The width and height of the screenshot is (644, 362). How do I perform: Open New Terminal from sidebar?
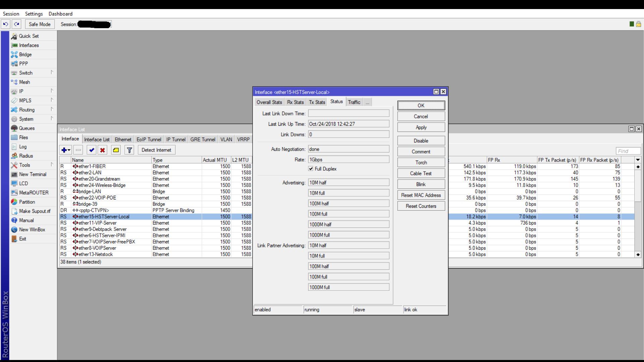pyautogui.click(x=33, y=174)
